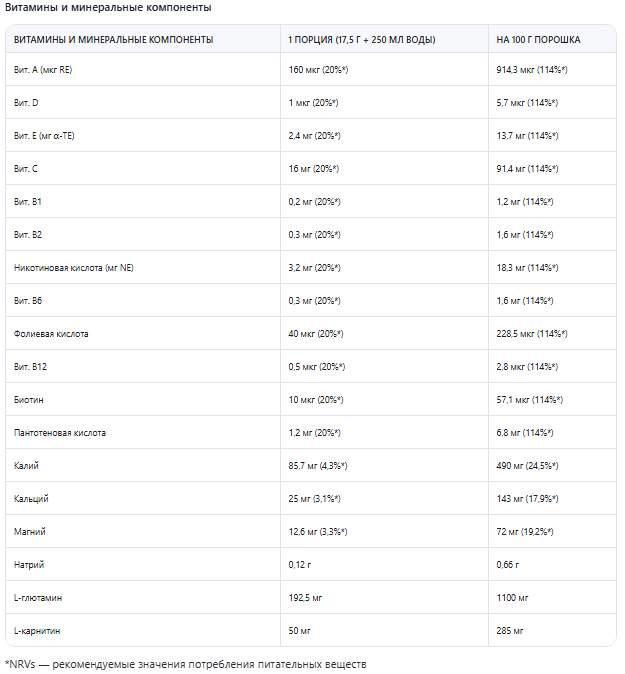Click the '1 порция (17,5 г + 250 мл воды)' column header
Screen dimensions: 625x674
click(x=361, y=40)
